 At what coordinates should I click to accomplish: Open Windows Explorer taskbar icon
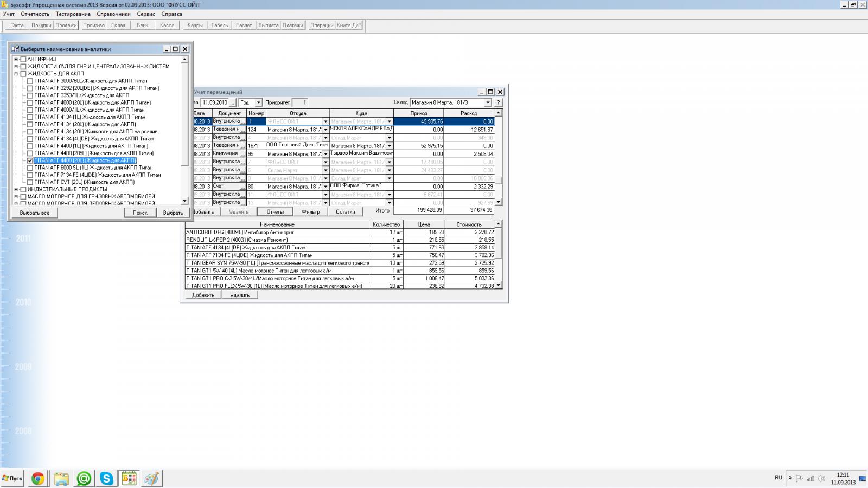click(x=61, y=478)
